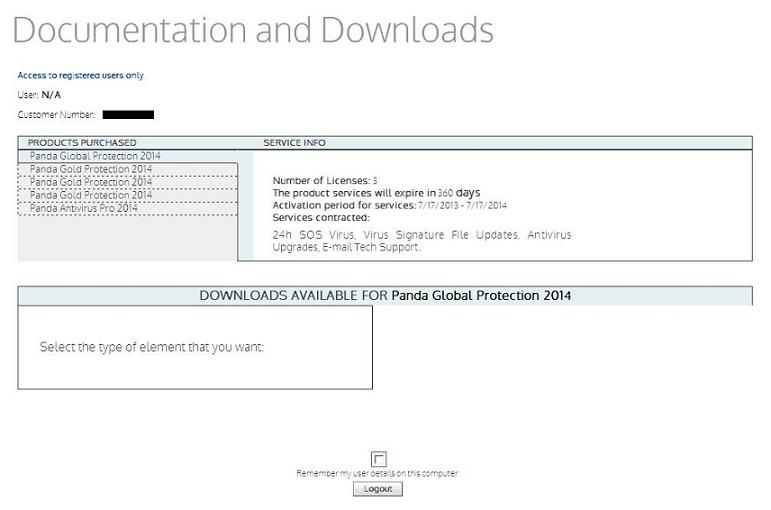
Task: Click the 'Number of Licenses: 3' line
Action: tap(325, 180)
